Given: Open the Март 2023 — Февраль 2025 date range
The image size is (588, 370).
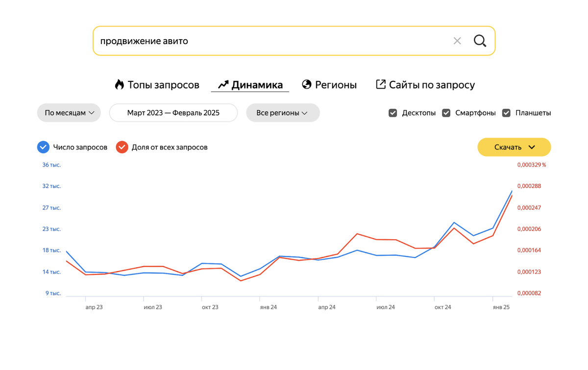Looking at the screenshot, I should [x=173, y=113].
